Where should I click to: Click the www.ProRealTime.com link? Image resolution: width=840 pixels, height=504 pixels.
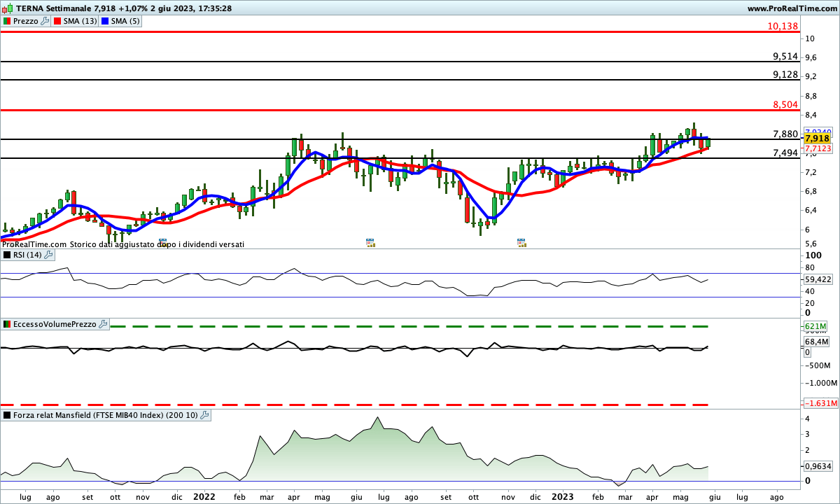tap(792, 8)
